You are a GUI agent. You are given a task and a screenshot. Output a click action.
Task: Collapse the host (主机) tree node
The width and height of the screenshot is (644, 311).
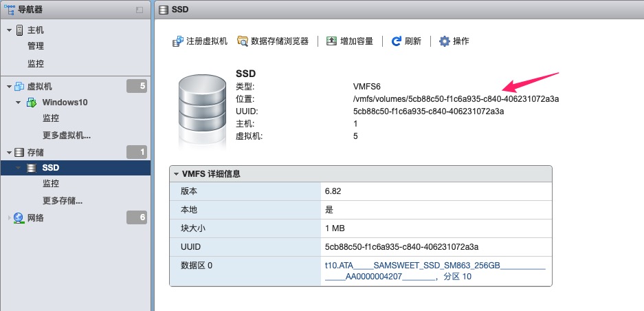(x=9, y=30)
